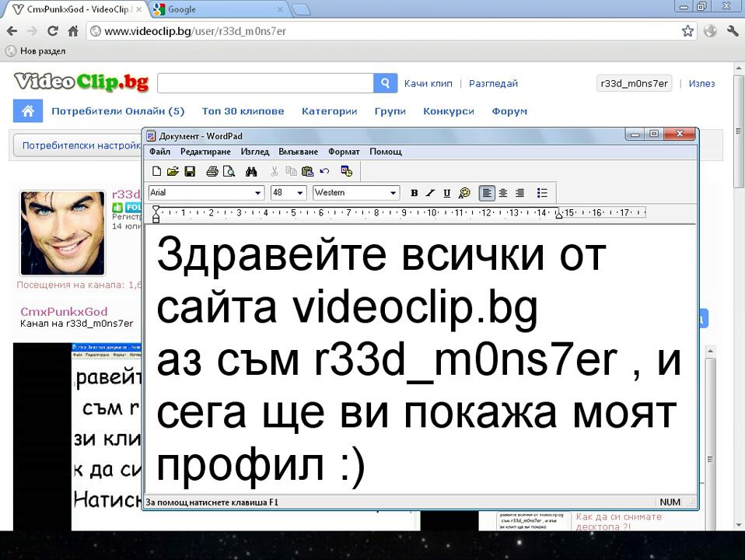Click the New document icon in WordPad
This screenshot has height=560, width=745.
coord(156,171)
